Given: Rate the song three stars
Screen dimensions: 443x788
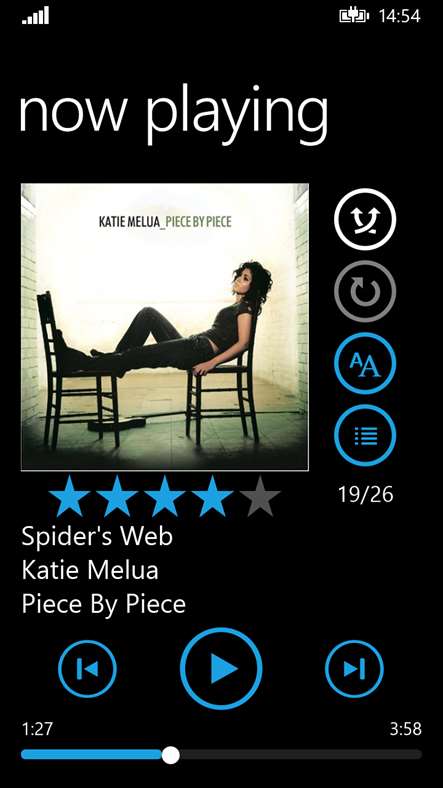Looking at the screenshot, I should click(165, 496).
